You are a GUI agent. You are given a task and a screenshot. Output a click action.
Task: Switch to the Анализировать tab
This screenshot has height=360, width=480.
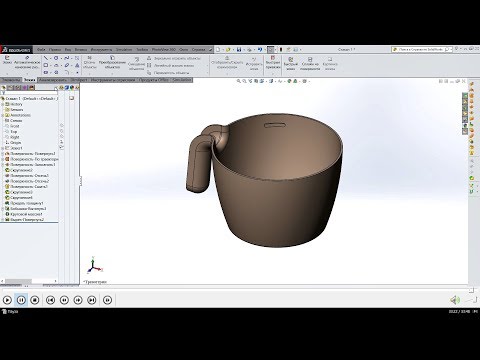[53, 80]
